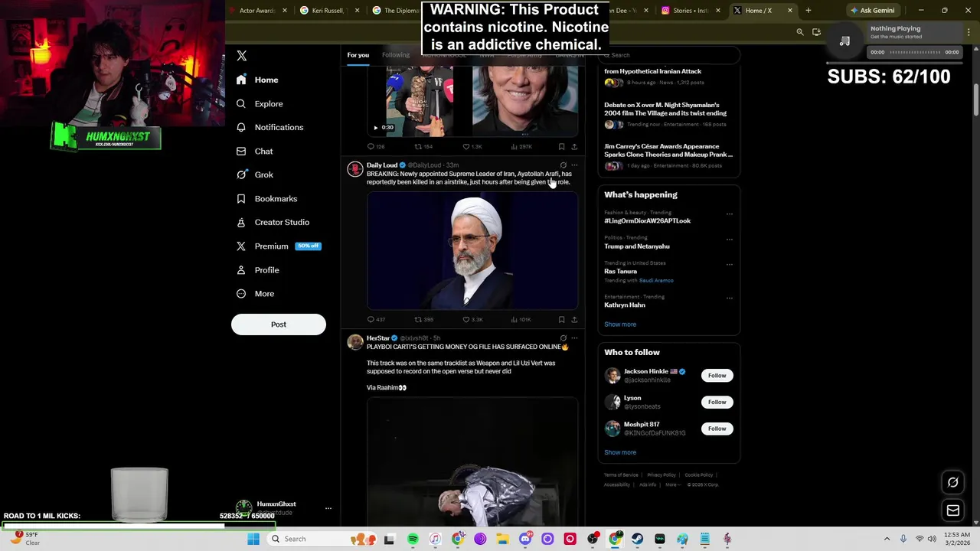The image size is (980, 551).
Task: Like the Daily Loud post
Action: click(472, 320)
